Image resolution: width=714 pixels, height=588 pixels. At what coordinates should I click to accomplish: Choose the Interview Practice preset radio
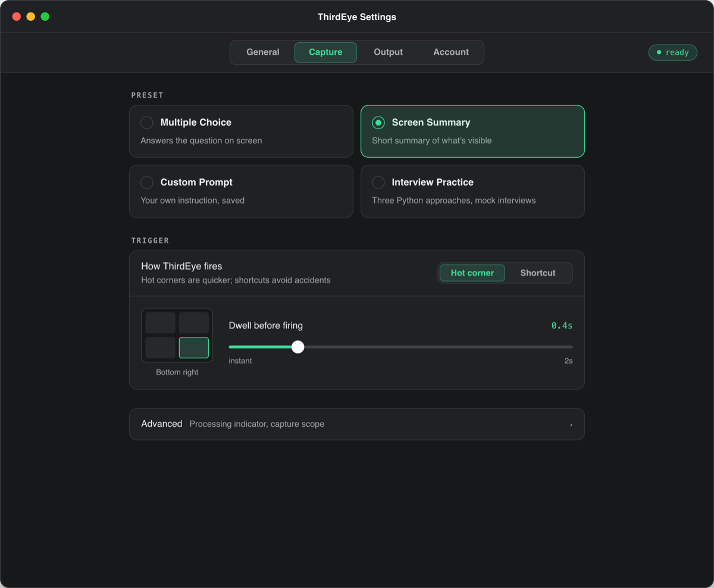378,182
